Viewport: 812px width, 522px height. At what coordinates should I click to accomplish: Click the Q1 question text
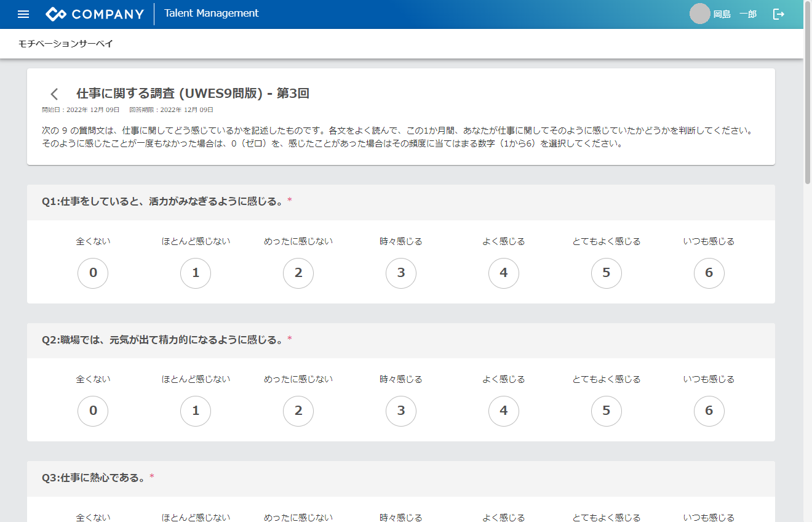click(163, 201)
